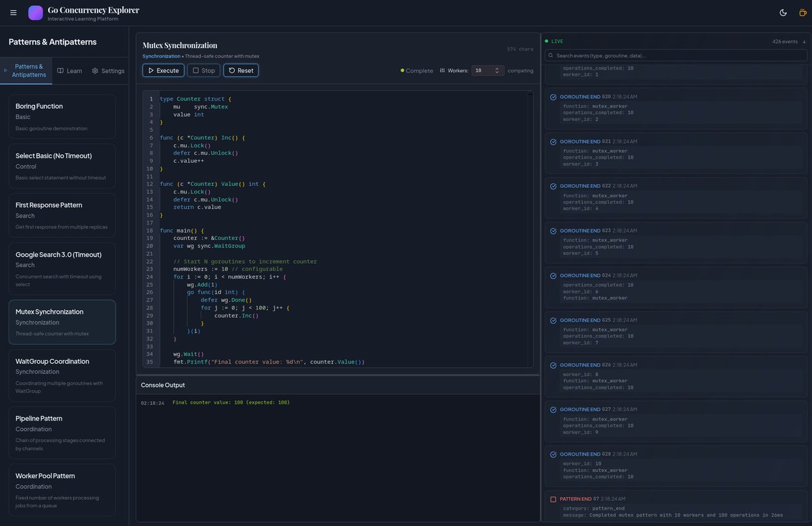
Task: Toggle dark mode moon icon
Action: click(784, 13)
